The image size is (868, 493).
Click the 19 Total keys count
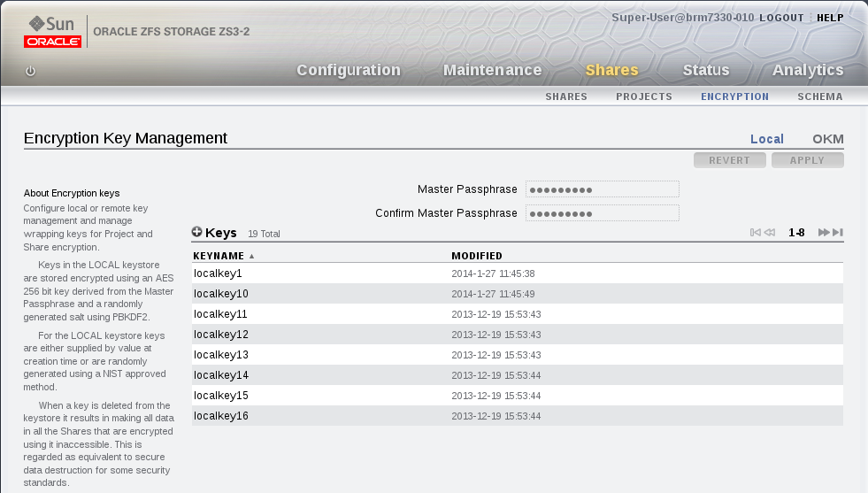point(264,234)
